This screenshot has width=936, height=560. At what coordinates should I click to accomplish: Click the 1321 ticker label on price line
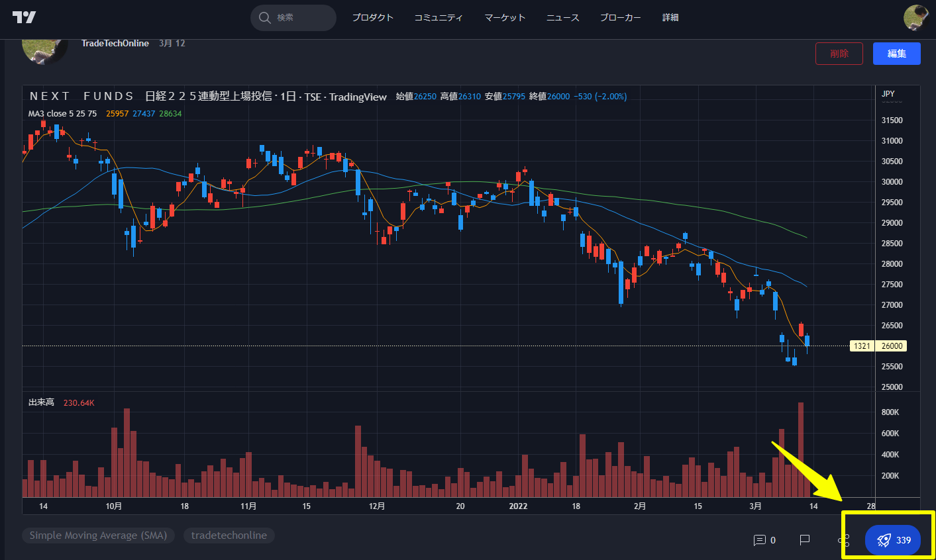(x=862, y=346)
